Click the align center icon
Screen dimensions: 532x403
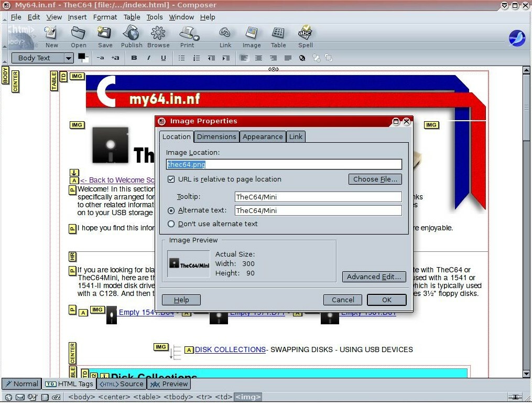pyautogui.click(x=258, y=58)
